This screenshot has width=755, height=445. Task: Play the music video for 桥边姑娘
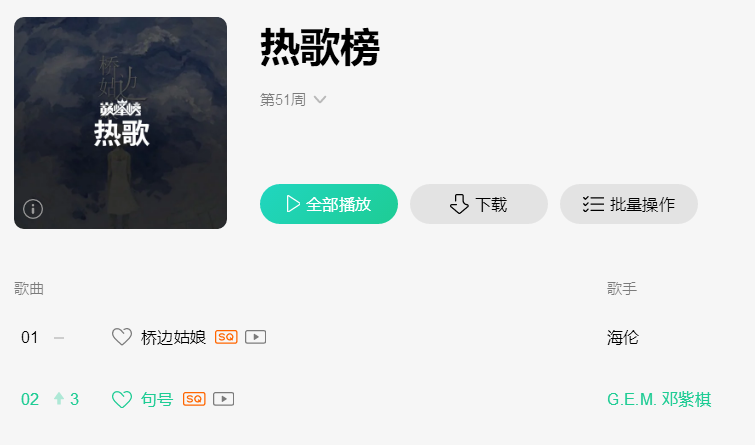(x=256, y=337)
